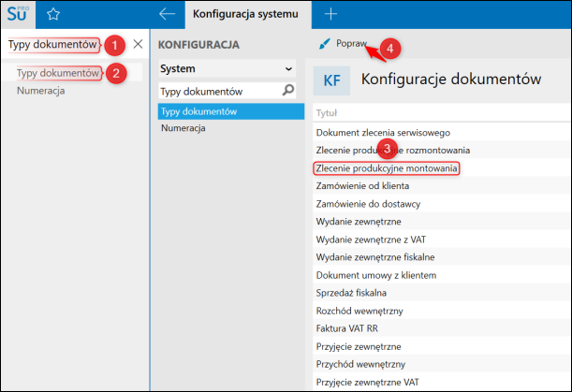Select Typy dokumentów in left search results

58,73
